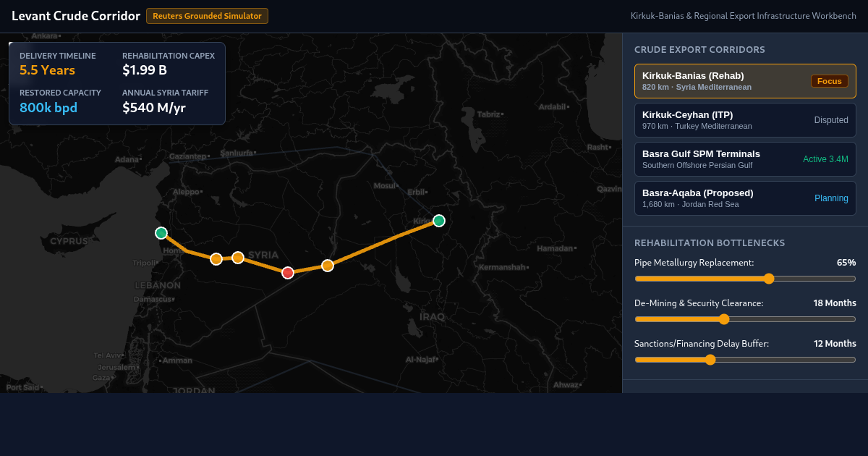Adjust the Sanctions/Financing Delay Buffer slider
This screenshot has height=456, width=868.
click(x=745, y=360)
